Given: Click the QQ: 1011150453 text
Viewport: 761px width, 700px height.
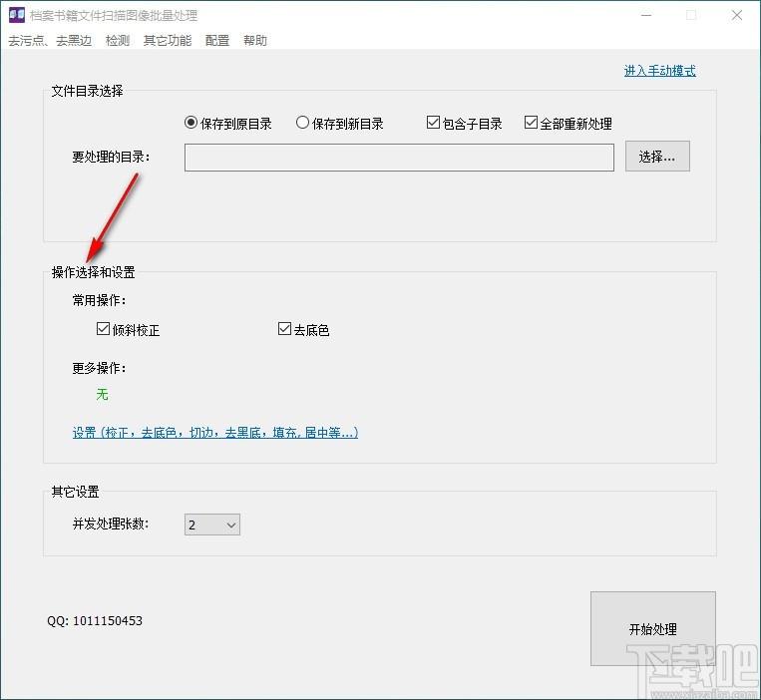Looking at the screenshot, I should pos(95,621).
